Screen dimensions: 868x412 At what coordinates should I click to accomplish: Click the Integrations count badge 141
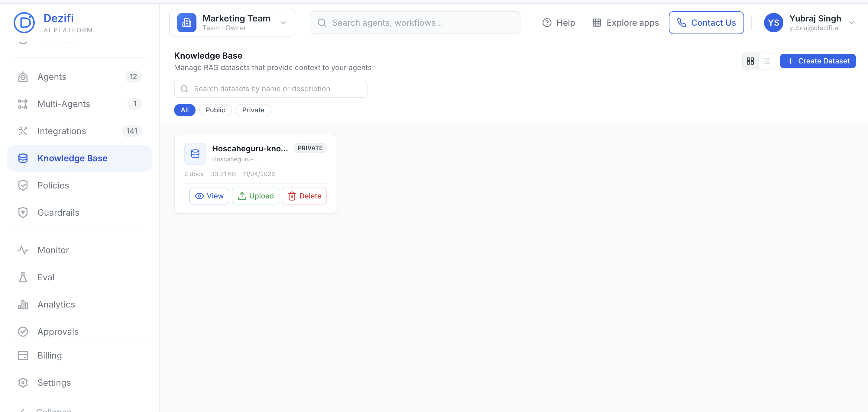132,131
